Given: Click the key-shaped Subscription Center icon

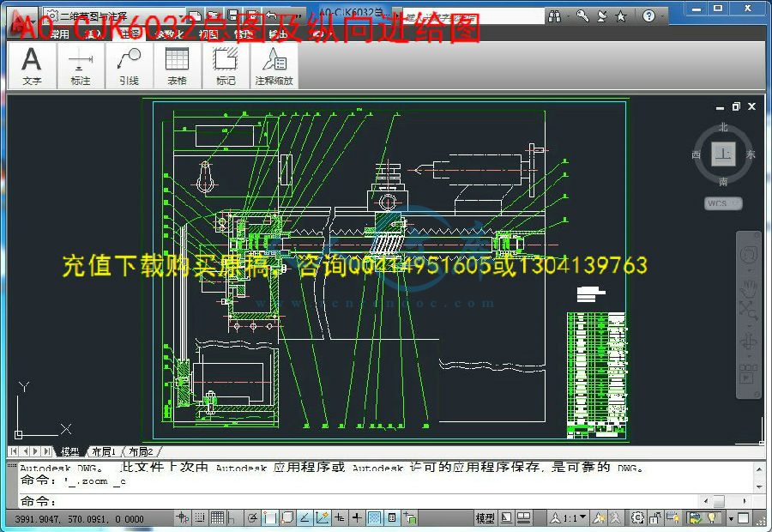Looking at the screenshot, I should point(582,16).
